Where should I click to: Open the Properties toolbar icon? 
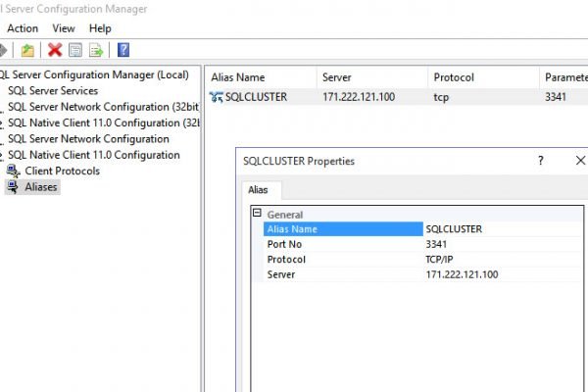click(75, 50)
